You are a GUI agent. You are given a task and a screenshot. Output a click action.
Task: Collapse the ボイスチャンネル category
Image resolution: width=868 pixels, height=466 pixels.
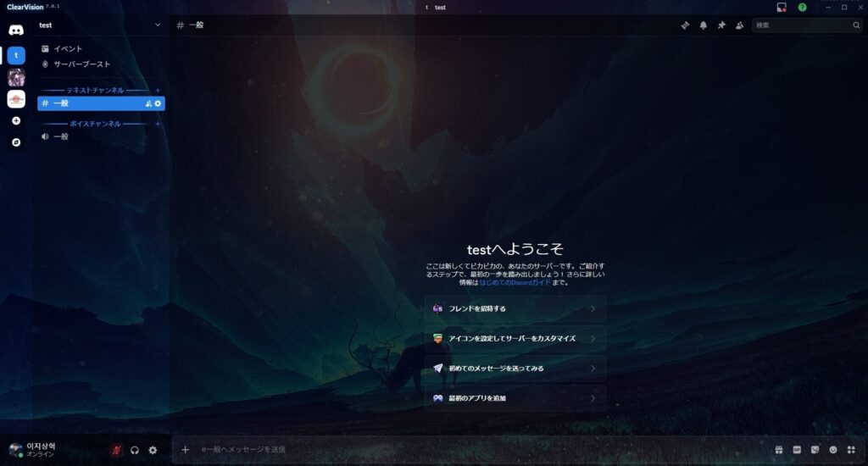(x=95, y=124)
